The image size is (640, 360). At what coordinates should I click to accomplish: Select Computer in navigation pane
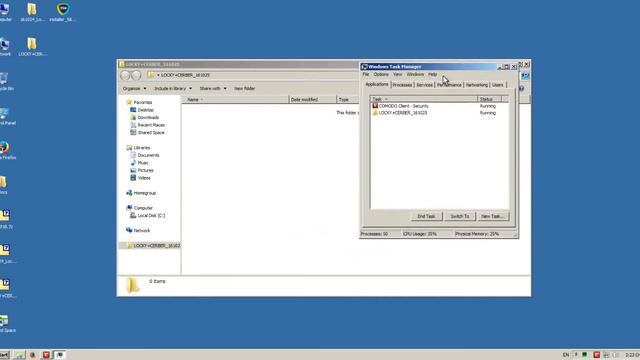(x=142, y=208)
